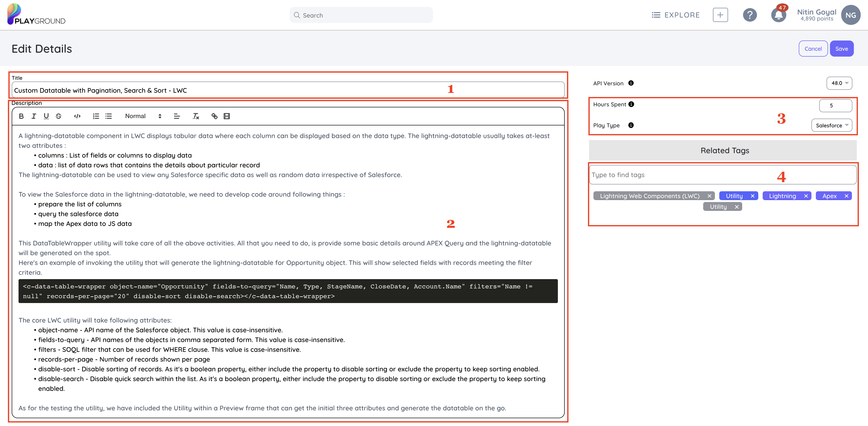The height and width of the screenshot is (426, 868).
Task: Clear text formatting in the editor
Action: click(x=196, y=116)
